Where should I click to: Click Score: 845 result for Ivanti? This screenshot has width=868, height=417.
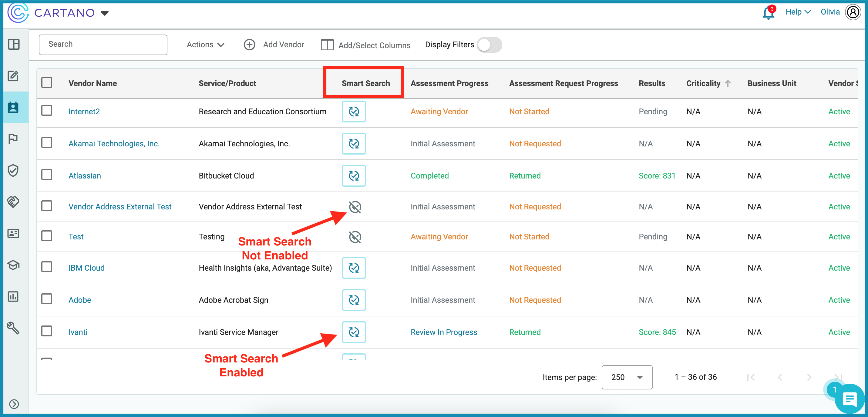point(657,332)
